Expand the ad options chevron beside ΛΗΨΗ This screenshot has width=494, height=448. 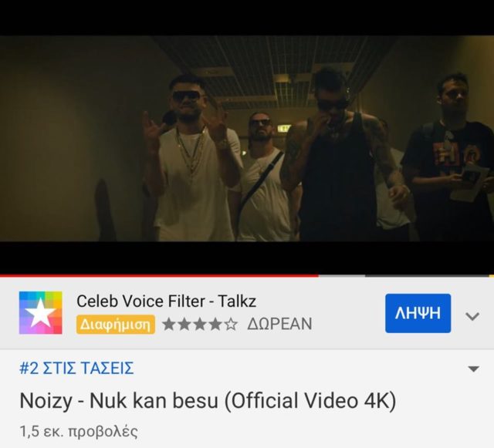pos(472,316)
